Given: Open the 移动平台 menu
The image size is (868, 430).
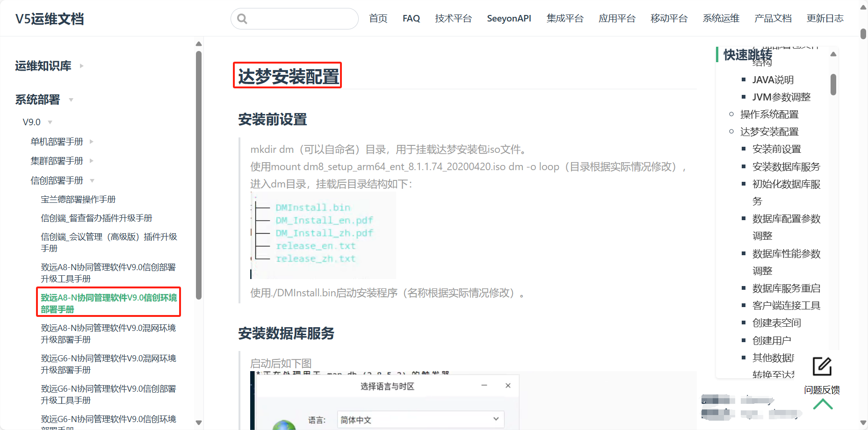Looking at the screenshot, I should 669,19.
